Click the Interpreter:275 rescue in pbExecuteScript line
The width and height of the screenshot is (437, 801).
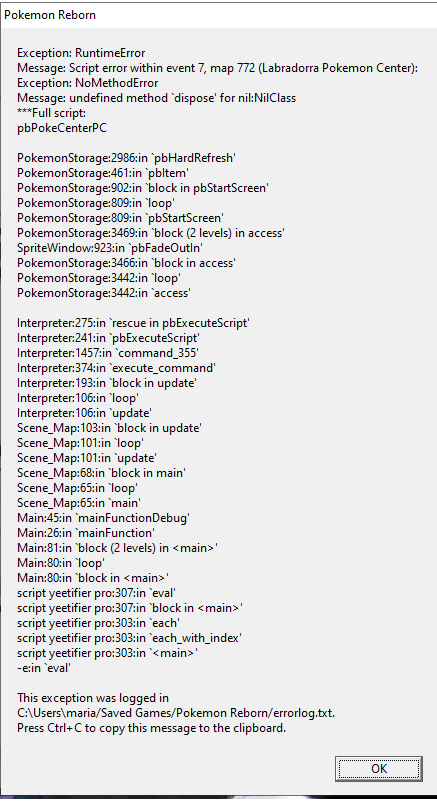click(133, 323)
